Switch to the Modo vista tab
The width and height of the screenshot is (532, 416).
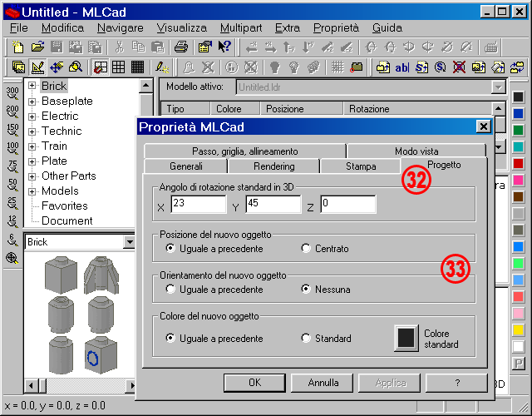tap(416, 151)
